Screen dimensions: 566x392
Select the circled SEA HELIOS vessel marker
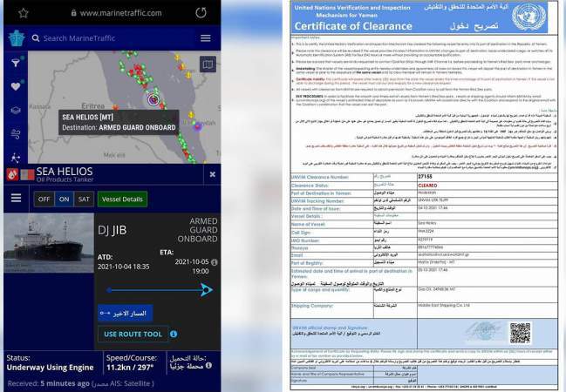[153, 99]
